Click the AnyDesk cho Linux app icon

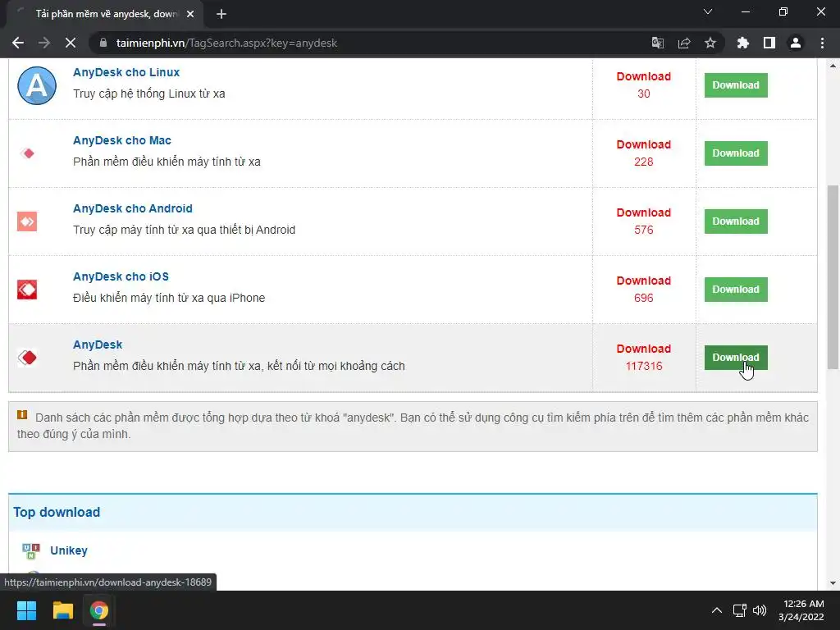(x=36, y=85)
